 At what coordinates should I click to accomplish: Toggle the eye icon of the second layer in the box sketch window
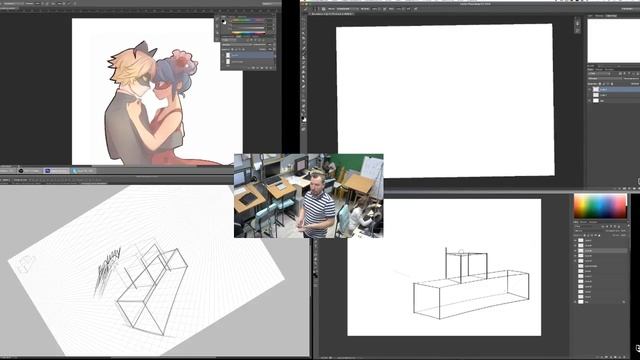tap(575, 246)
